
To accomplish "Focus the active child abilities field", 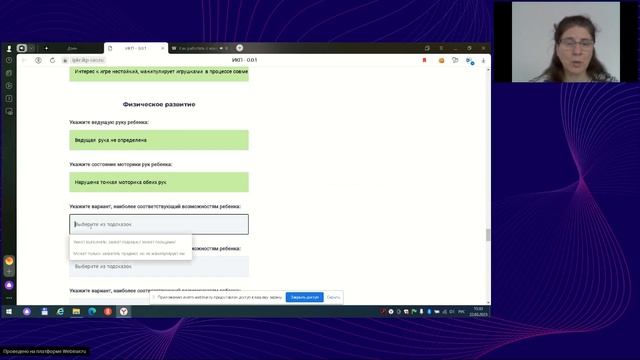I will click(x=159, y=224).
